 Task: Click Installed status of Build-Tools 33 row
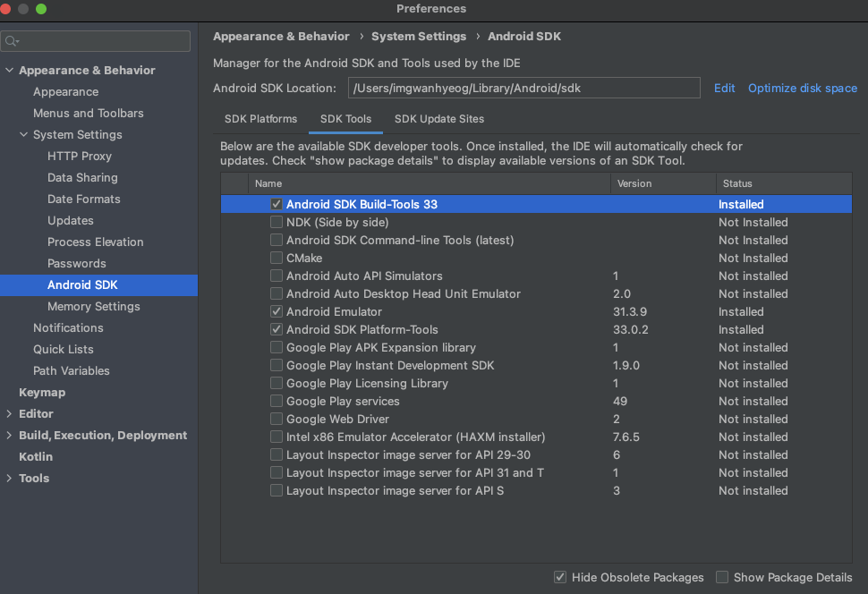741,204
